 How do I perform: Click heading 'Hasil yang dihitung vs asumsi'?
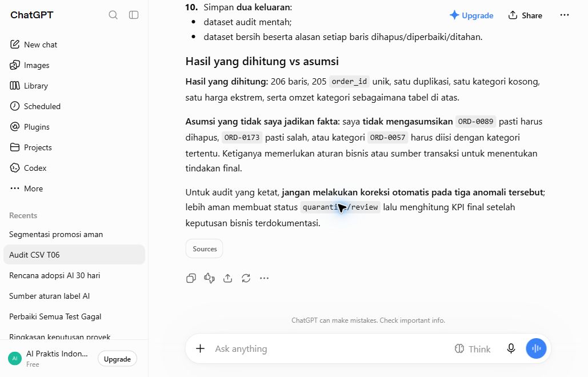262,62
